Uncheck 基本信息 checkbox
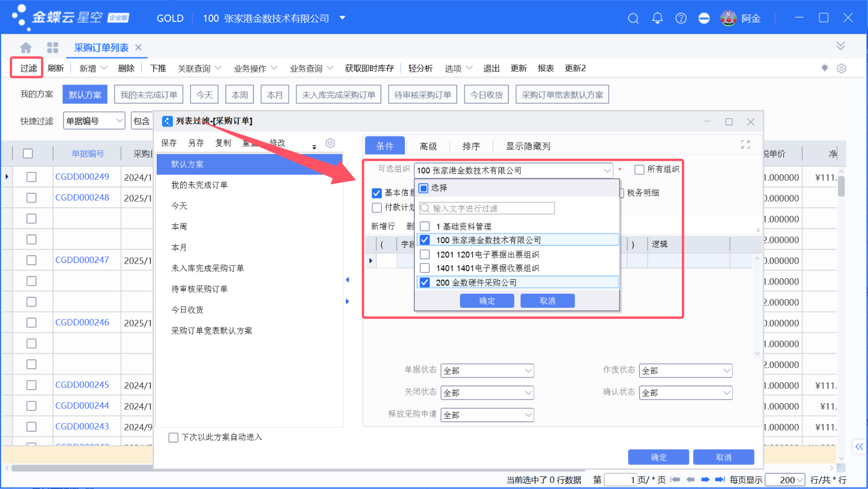This screenshot has height=489, width=868. 377,193
